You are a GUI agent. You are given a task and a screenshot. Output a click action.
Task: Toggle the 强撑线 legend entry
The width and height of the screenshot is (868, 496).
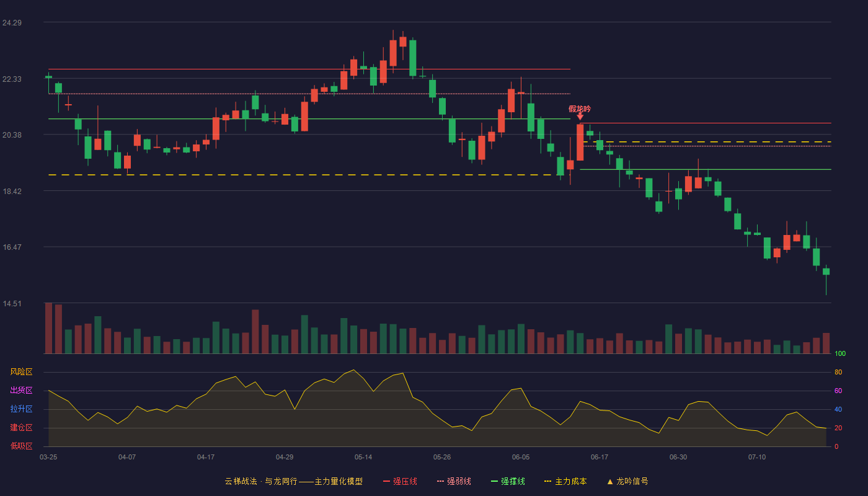point(508,481)
